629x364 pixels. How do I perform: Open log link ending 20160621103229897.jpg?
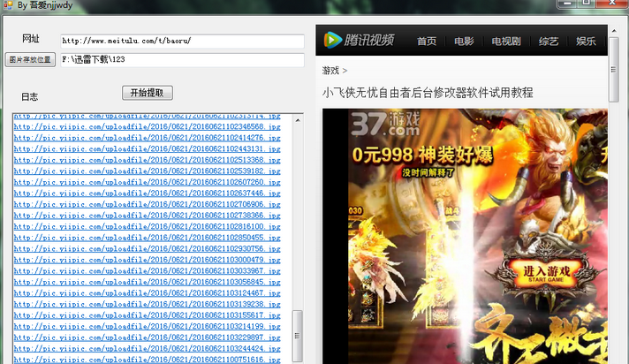(x=148, y=337)
